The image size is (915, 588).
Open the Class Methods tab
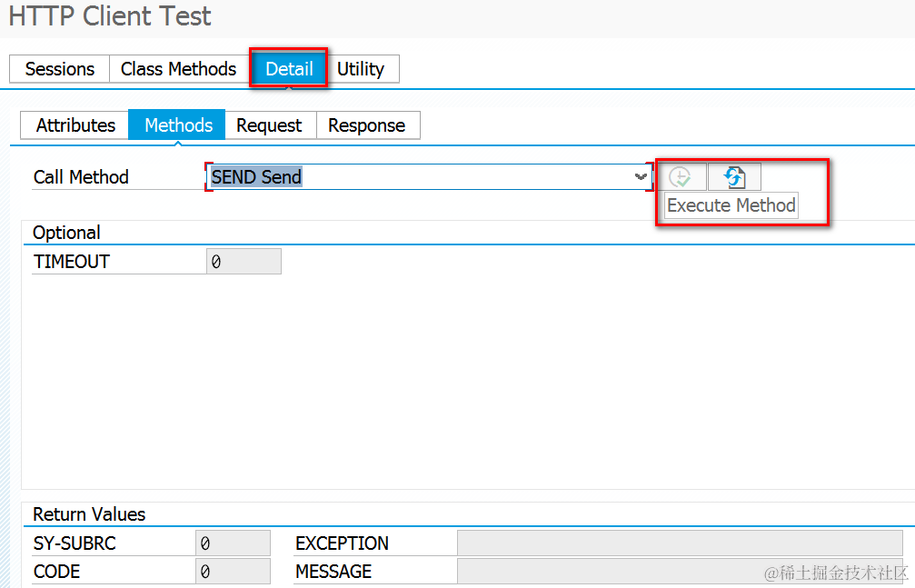coord(179,69)
